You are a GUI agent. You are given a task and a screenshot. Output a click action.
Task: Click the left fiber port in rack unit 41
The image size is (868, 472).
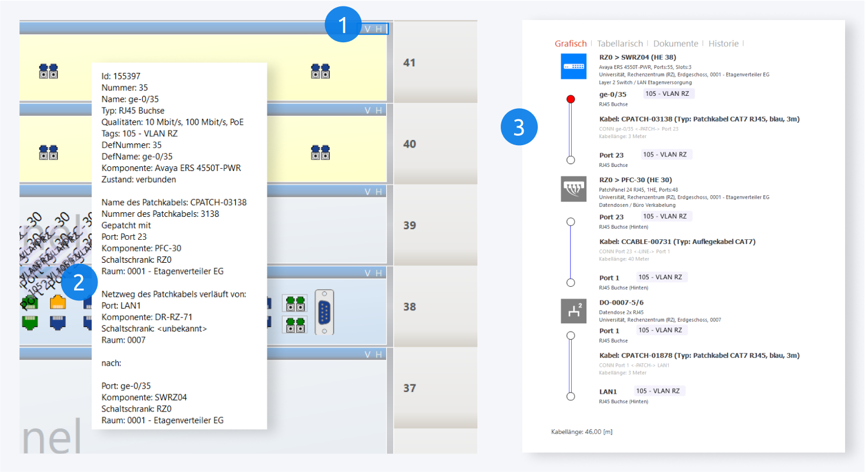pos(48,72)
